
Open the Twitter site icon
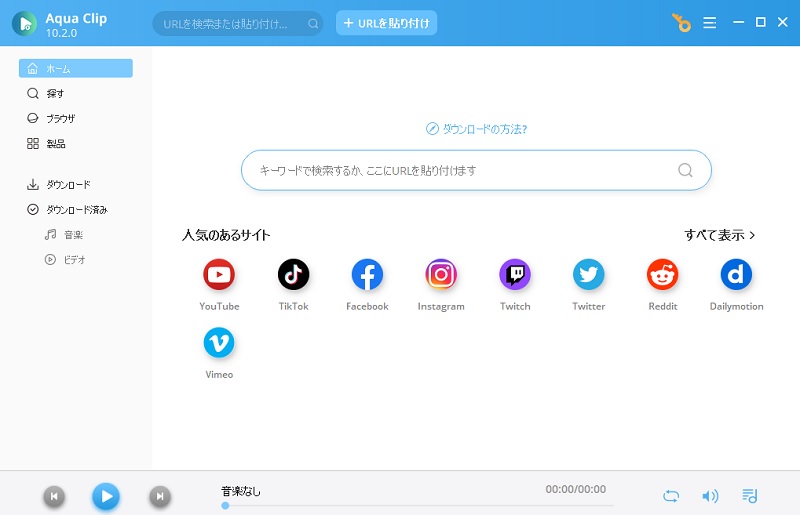589,275
